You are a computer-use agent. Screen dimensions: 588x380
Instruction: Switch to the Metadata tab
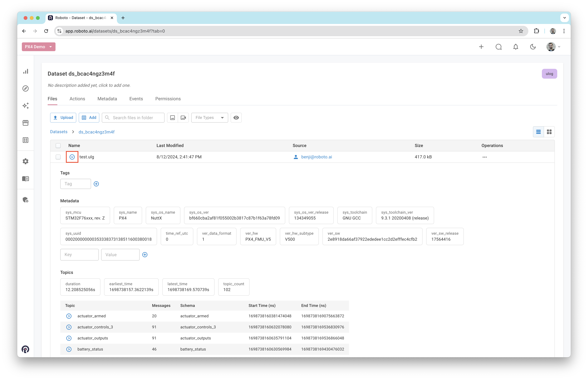(x=107, y=99)
